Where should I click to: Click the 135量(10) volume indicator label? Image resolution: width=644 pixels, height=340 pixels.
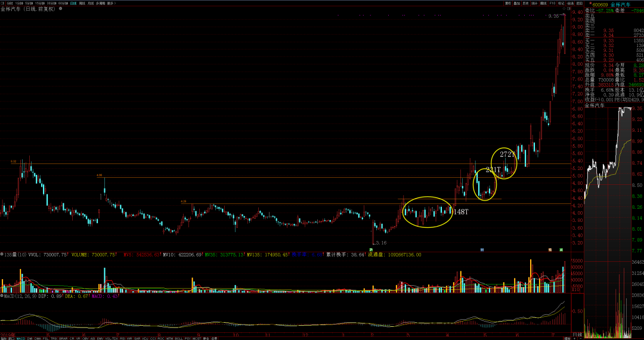coord(14,255)
